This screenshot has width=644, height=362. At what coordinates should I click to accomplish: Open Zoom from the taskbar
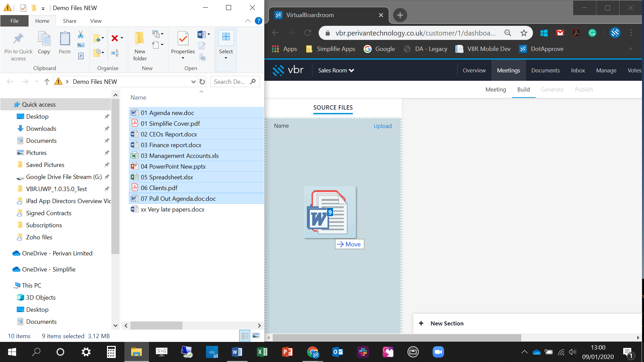(x=438, y=352)
